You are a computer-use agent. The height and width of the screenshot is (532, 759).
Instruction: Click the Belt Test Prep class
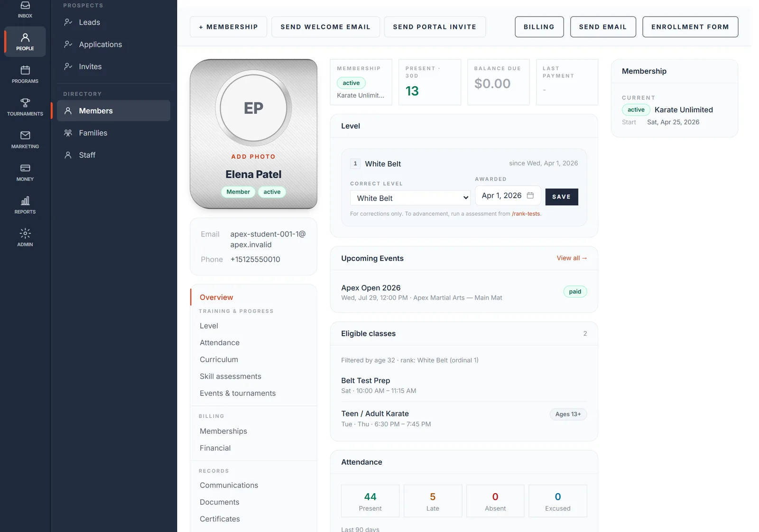(365, 380)
